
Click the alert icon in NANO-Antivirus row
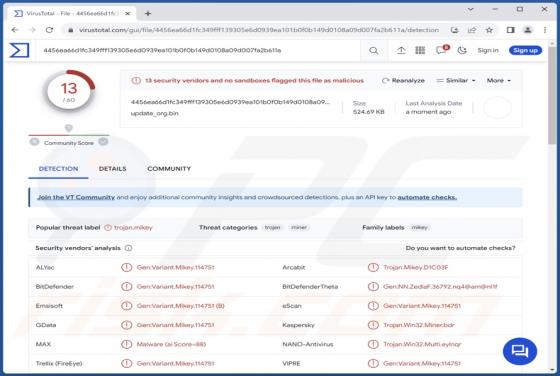click(373, 344)
